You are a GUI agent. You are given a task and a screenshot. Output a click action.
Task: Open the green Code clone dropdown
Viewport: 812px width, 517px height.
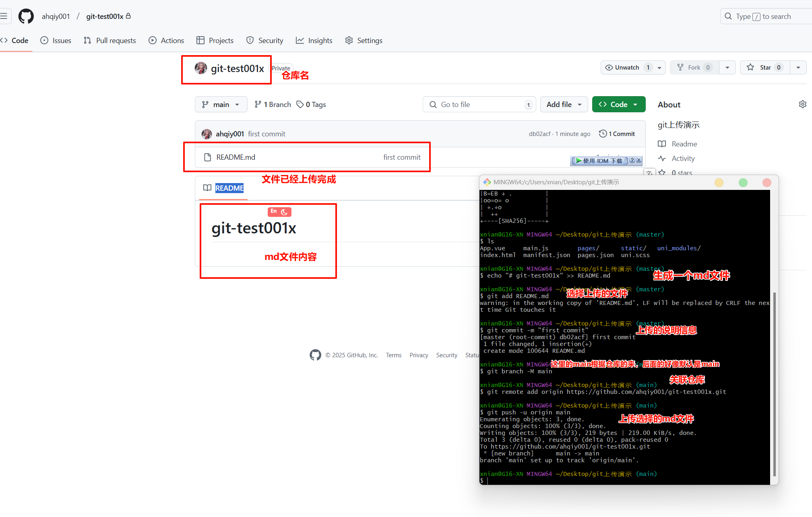[618, 104]
